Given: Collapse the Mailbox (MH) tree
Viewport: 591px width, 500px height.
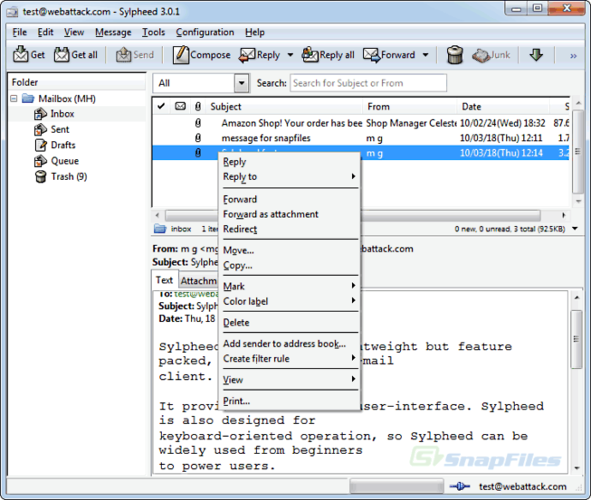Looking at the screenshot, I should [x=14, y=99].
